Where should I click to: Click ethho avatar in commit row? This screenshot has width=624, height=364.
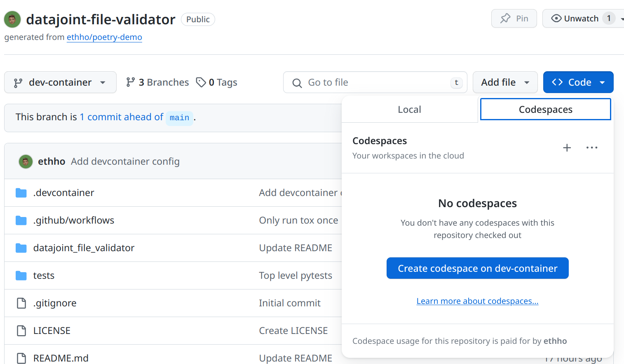[x=26, y=161]
